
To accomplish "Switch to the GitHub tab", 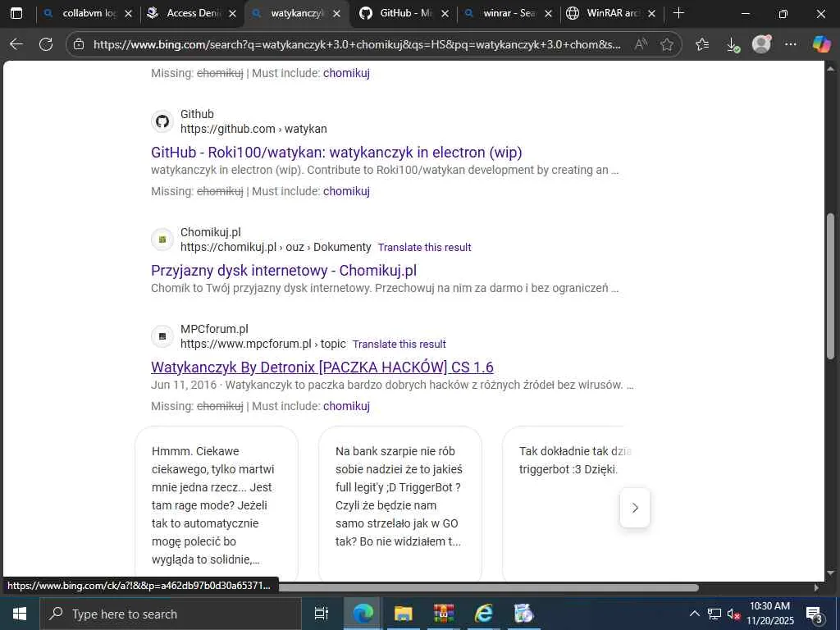I will pos(404,13).
